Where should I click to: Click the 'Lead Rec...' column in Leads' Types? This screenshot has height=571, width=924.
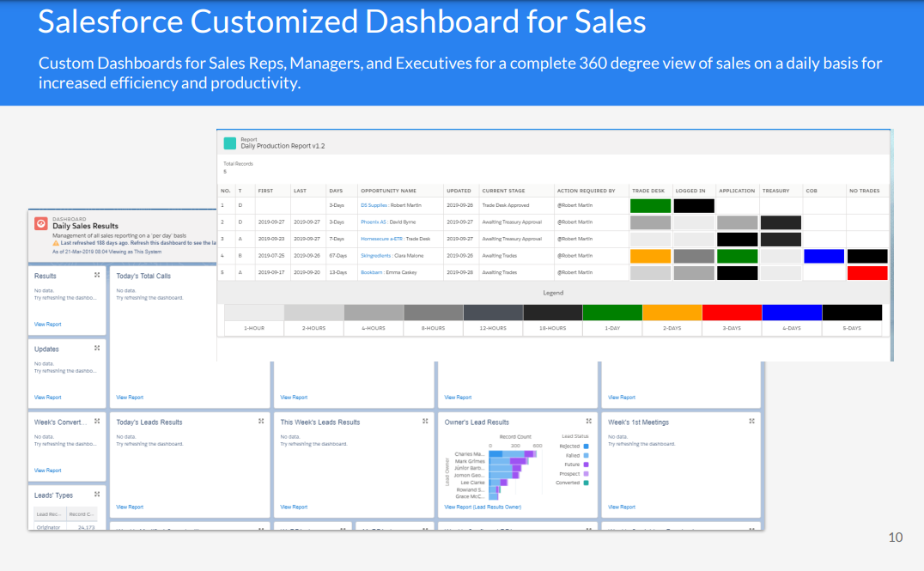(49, 513)
